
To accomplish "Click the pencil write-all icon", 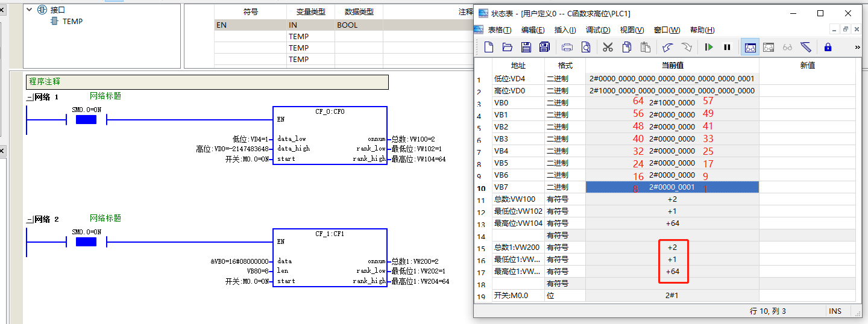I will click(806, 47).
